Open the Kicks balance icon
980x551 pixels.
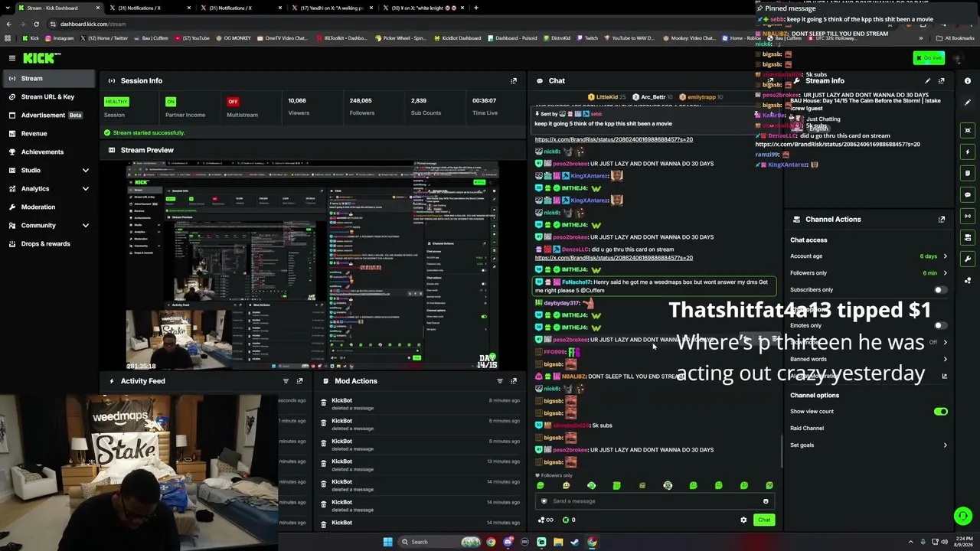(x=566, y=520)
